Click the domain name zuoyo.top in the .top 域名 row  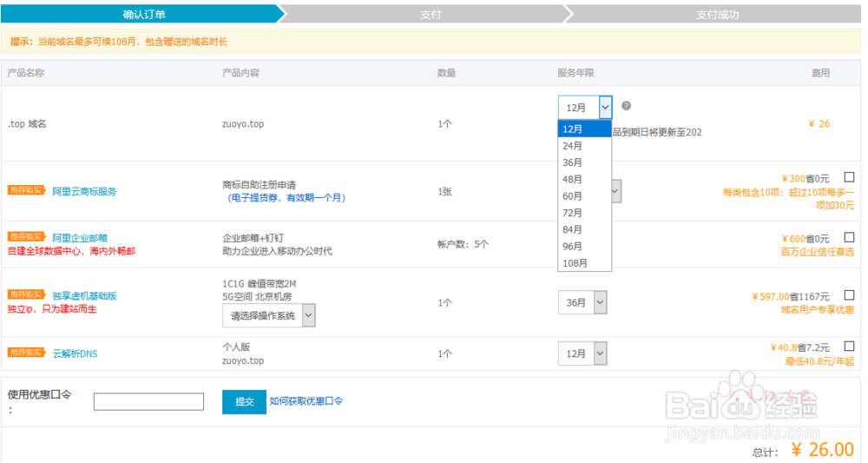point(243,123)
